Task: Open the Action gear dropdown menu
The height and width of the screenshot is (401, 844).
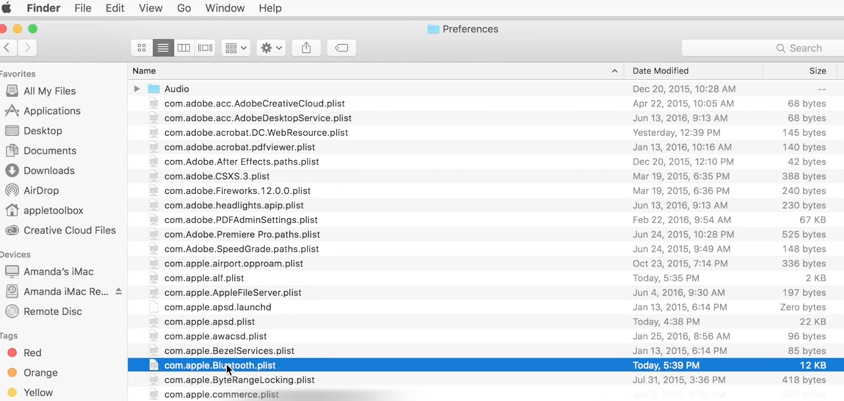Action: 271,48
